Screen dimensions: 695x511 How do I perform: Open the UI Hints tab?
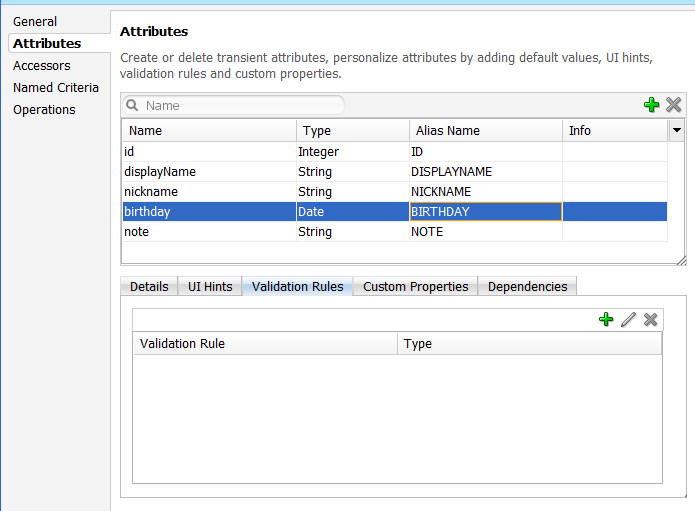click(x=210, y=286)
